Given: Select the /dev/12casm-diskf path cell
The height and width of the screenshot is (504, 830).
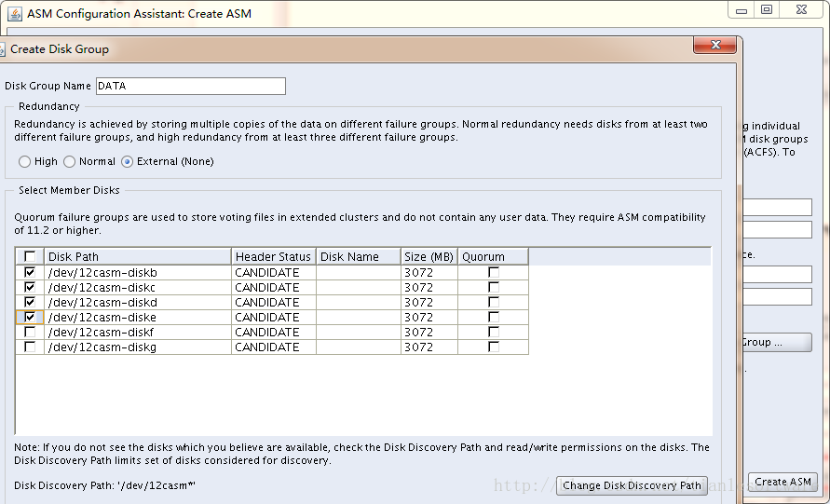Looking at the screenshot, I should click(138, 332).
